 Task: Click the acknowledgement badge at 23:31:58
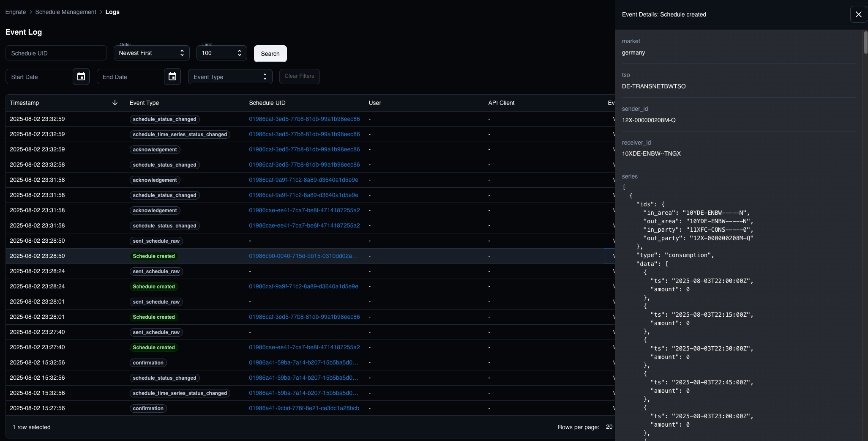point(155,180)
